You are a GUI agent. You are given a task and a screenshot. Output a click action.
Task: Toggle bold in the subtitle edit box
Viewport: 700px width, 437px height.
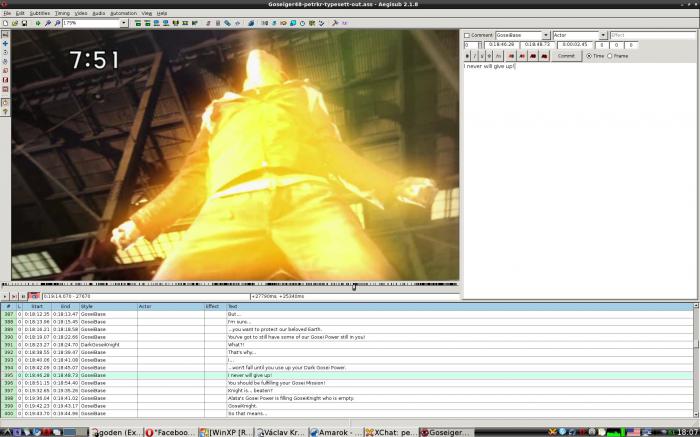click(467, 56)
